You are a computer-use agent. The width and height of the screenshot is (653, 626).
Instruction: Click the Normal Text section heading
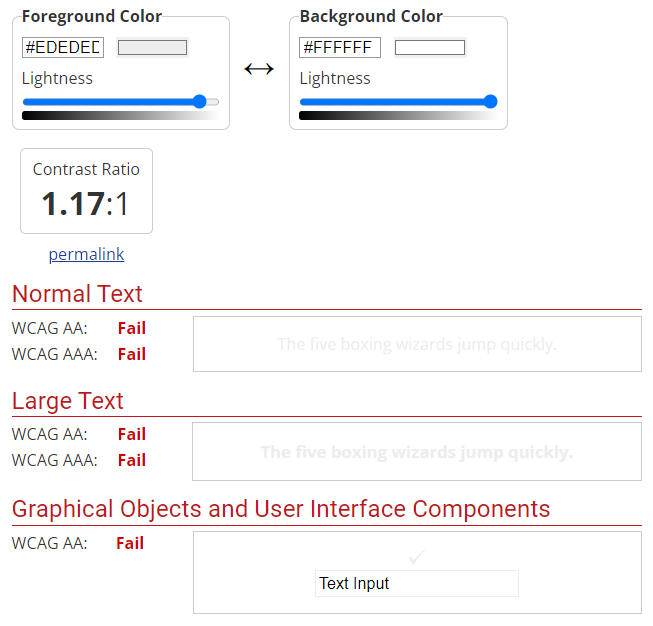[x=77, y=294]
